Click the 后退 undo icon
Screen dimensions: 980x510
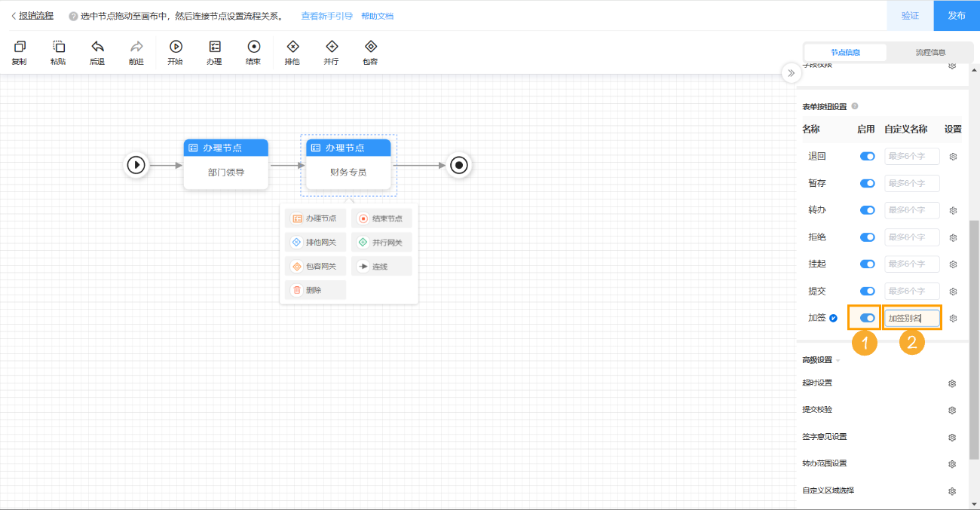(96, 51)
